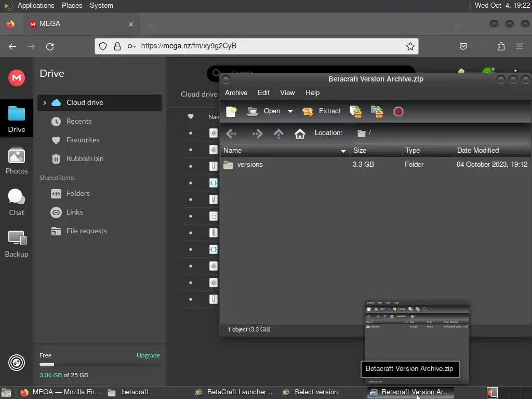
Task: Click the Betacraft Version Archive window preview thumbnail
Action: 417,342
